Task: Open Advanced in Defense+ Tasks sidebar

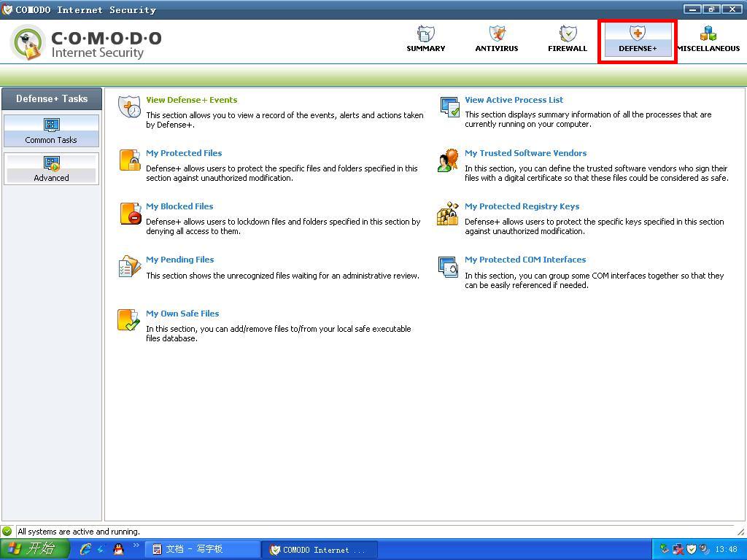Action: [x=52, y=168]
